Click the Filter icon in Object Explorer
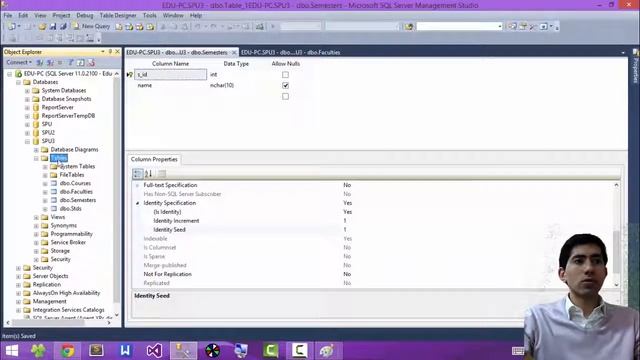 71,62
